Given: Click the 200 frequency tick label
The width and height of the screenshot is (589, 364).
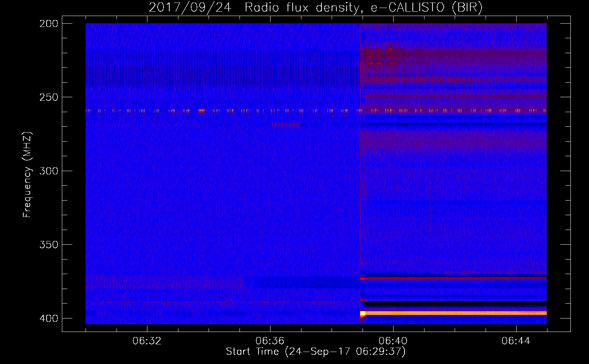Looking at the screenshot, I should click(48, 24).
